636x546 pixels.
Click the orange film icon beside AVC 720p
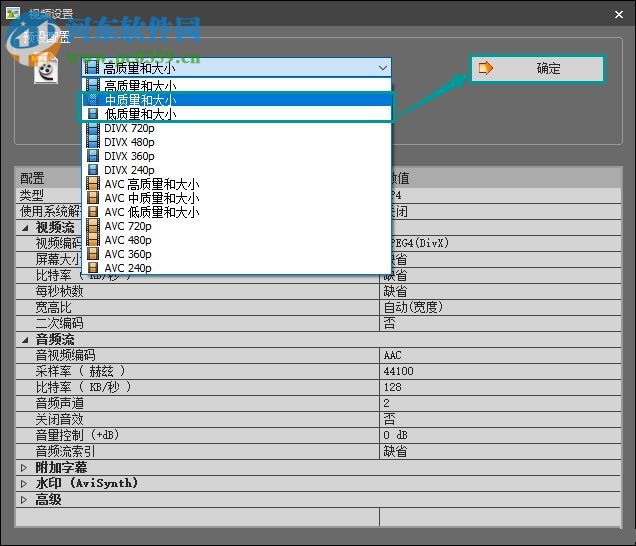coord(93,226)
